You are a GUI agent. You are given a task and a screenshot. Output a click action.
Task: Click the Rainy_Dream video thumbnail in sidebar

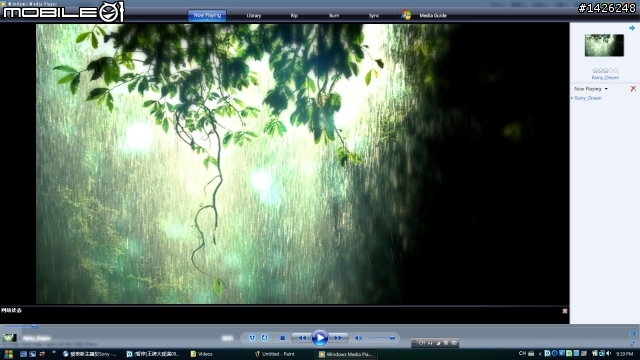pyautogui.click(x=604, y=45)
